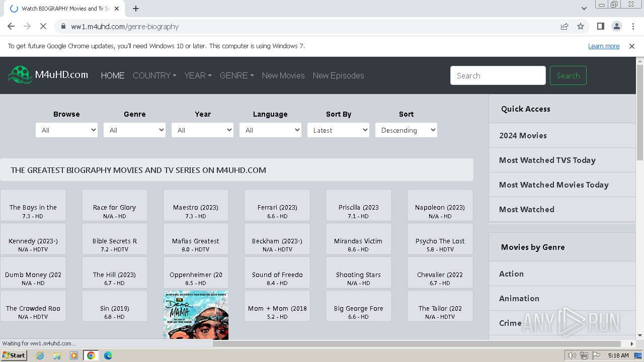Open the Browse filter select box
Viewport: 644px width, 362px height.
pos(66,130)
